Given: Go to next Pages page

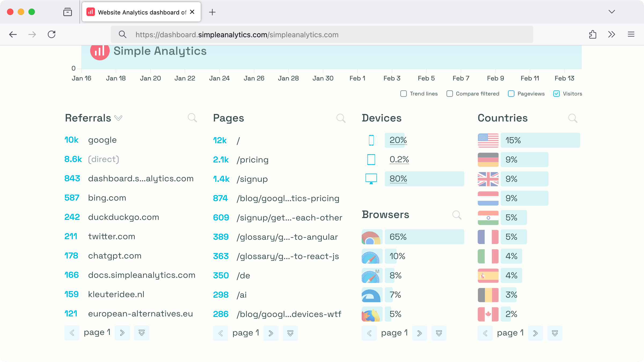Looking at the screenshot, I should (271, 333).
